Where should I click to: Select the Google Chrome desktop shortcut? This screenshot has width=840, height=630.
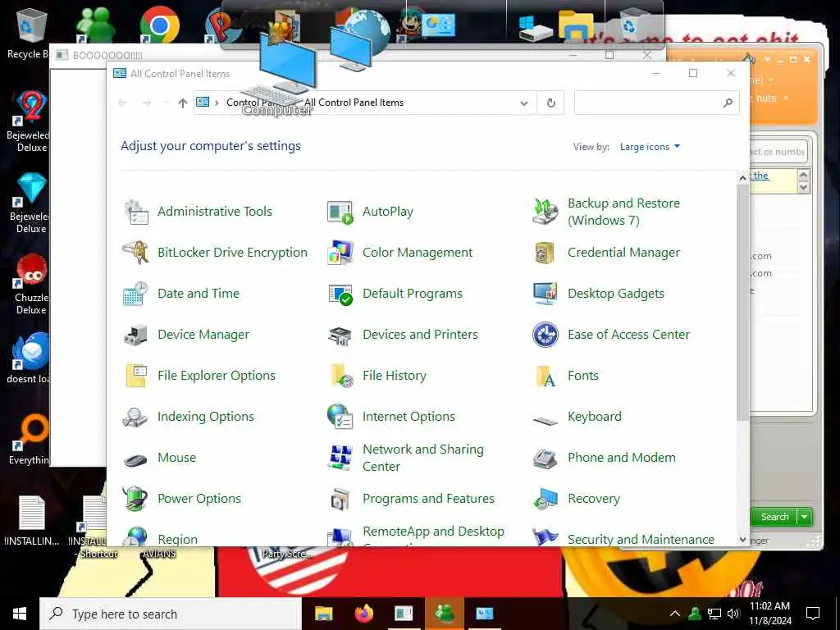pos(158,25)
